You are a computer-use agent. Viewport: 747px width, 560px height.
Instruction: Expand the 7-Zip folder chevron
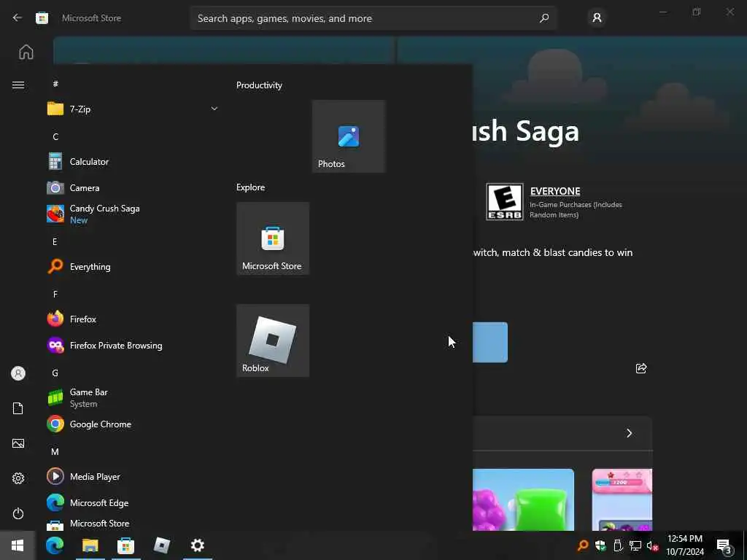(x=214, y=109)
